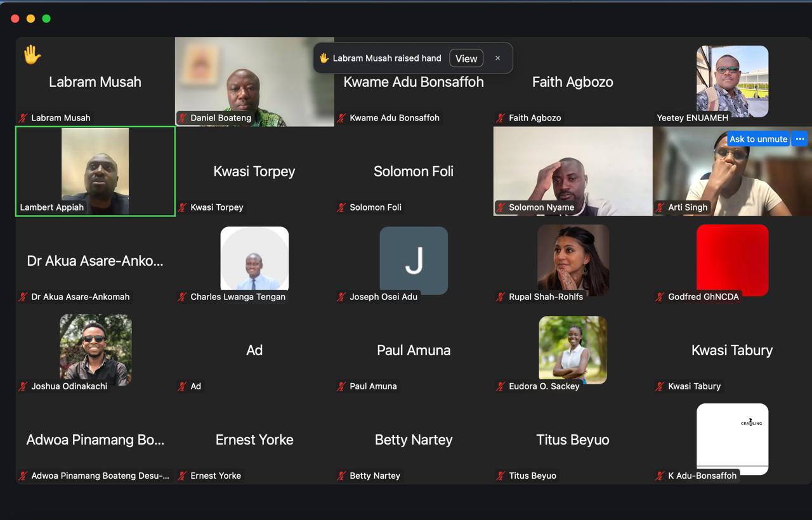Click the large centered "Ernest Yorke" name
The image size is (812, 520).
click(x=254, y=439)
